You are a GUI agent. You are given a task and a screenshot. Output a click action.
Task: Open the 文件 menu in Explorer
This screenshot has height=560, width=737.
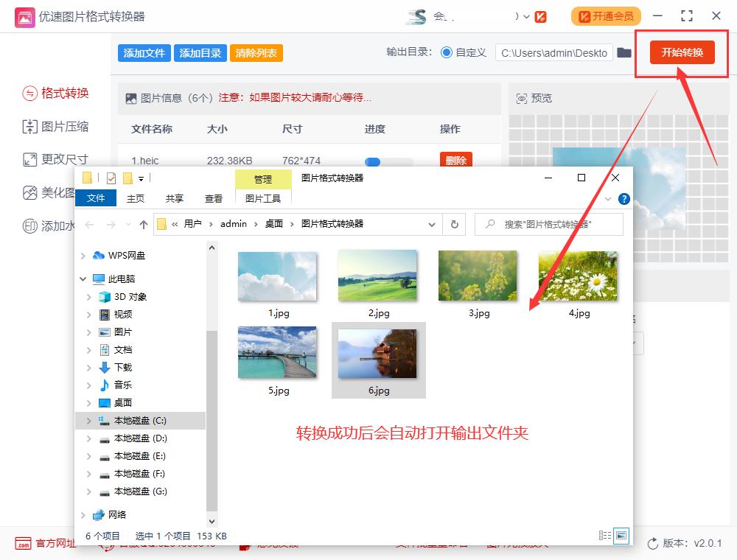tap(96, 198)
